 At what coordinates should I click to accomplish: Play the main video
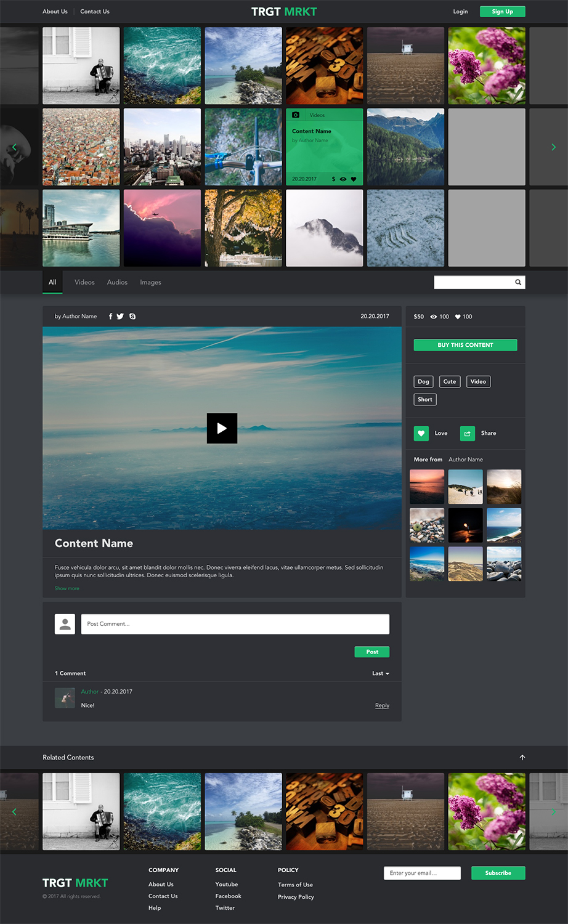(x=222, y=428)
